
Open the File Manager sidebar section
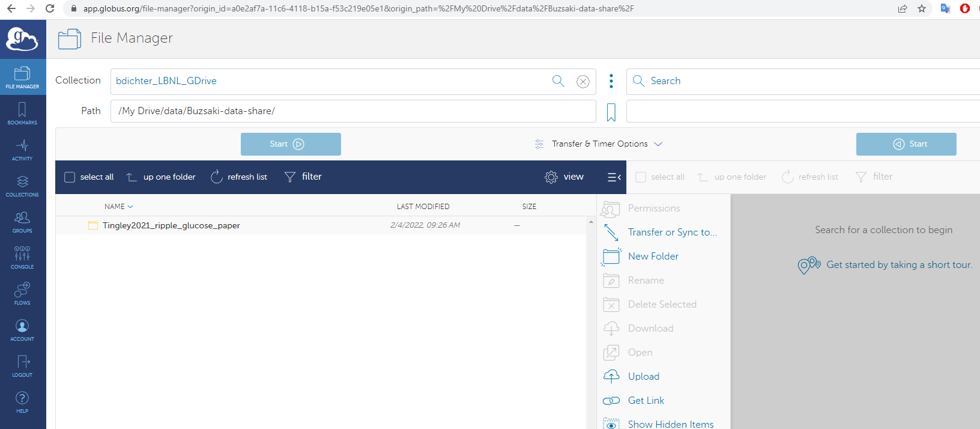pyautogui.click(x=23, y=77)
